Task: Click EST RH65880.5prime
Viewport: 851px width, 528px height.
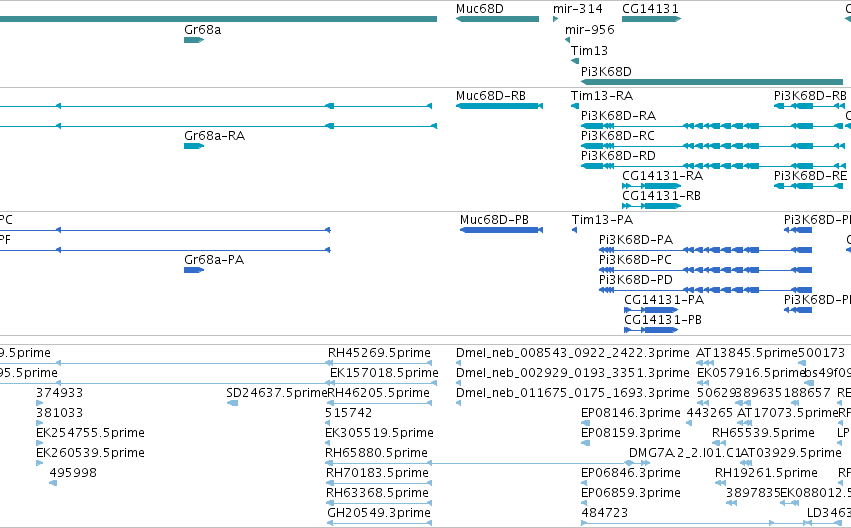Action: click(377, 453)
